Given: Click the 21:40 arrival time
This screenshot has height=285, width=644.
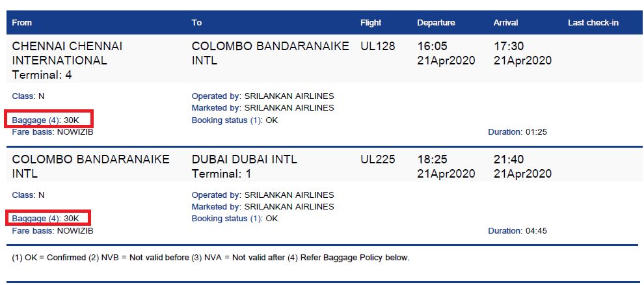Looking at the screenshot, I should click(509, 160).
